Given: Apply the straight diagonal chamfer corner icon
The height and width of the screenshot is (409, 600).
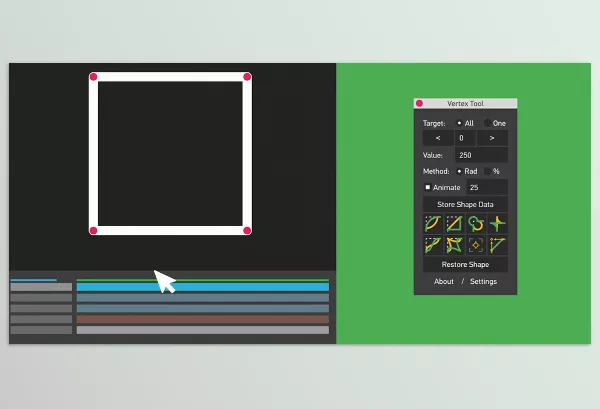Looking at the screenshot, I should click(x=454, y=224).
